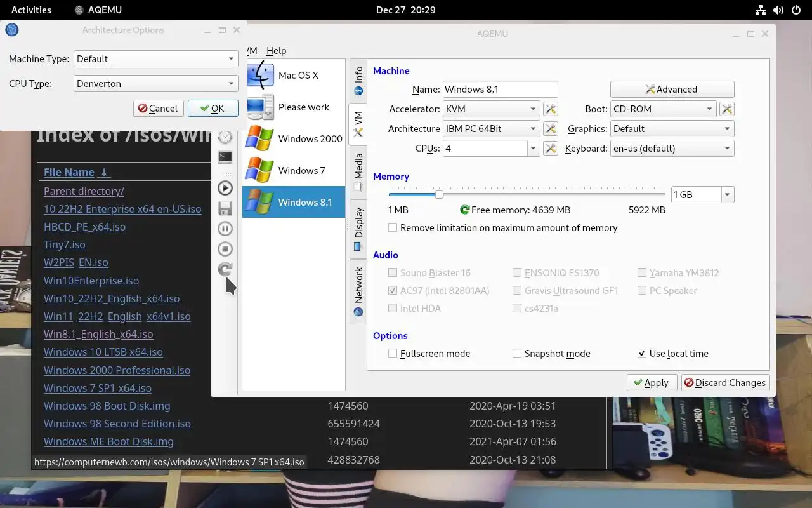Open Architecture settings wrench icon
Image resolution: width=812 pixels, height=508 pixels.
coord(551,129)
